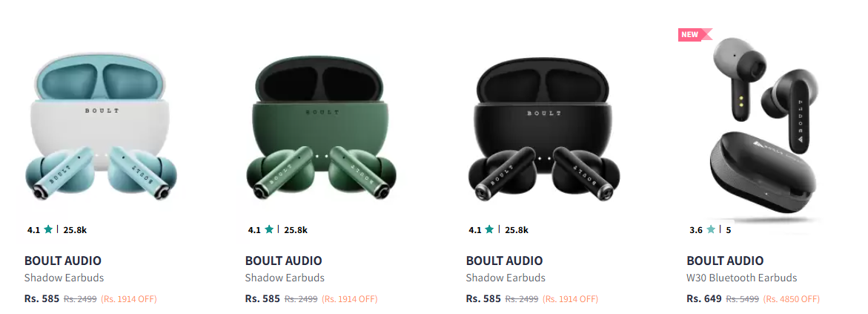Screen dimensions: 868x314
Task: Click the Rs. 1914 OFF label on the black earbuds
Action: coord(570,299)
